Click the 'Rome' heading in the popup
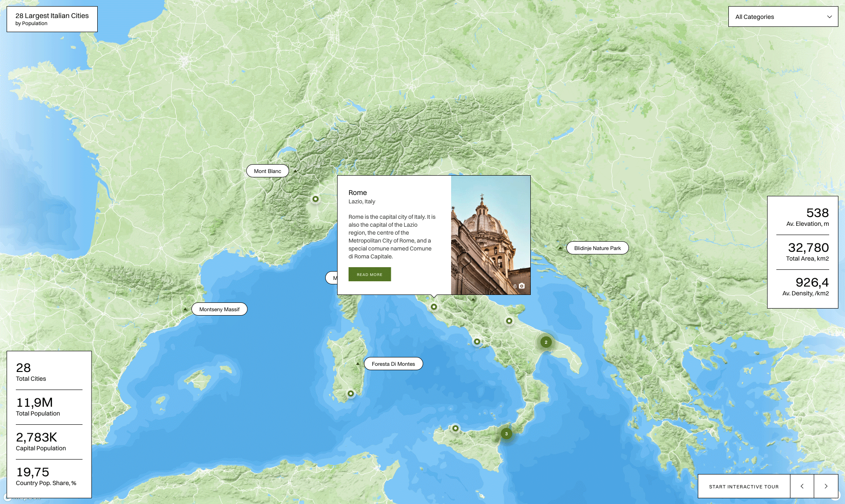 click(x=358, y=193)
